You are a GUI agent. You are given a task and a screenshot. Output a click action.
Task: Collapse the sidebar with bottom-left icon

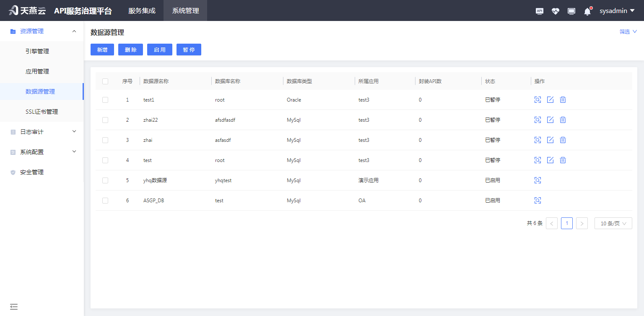coord(14,307)
